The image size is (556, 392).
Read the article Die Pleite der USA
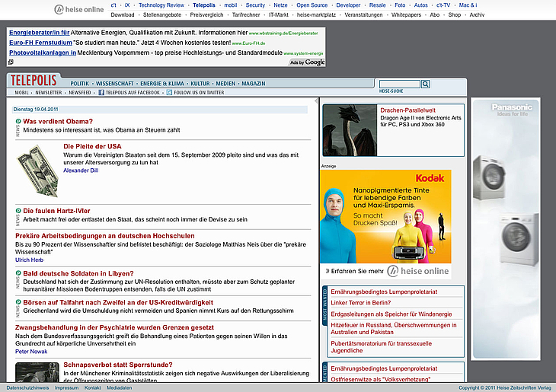click(92, 146)
